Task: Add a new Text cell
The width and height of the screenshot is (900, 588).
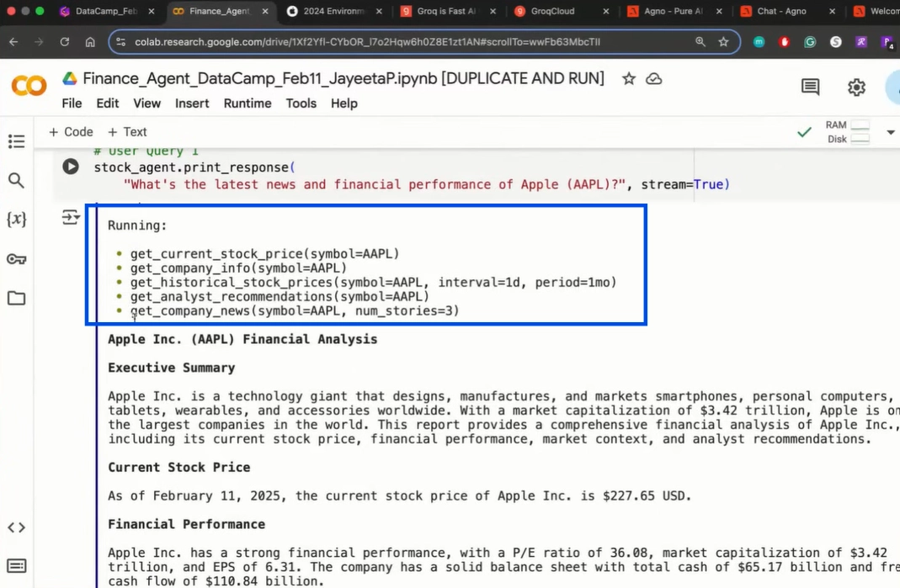Action: [127, 132]
